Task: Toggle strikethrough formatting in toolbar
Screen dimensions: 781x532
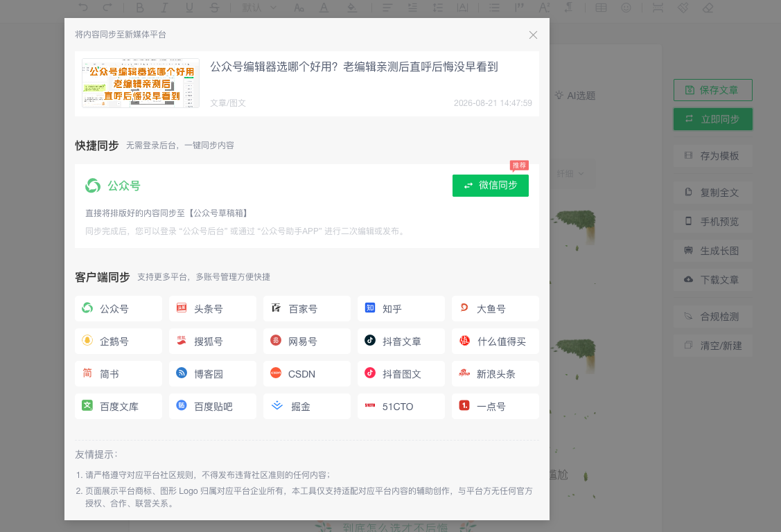Action: point(214,8)
